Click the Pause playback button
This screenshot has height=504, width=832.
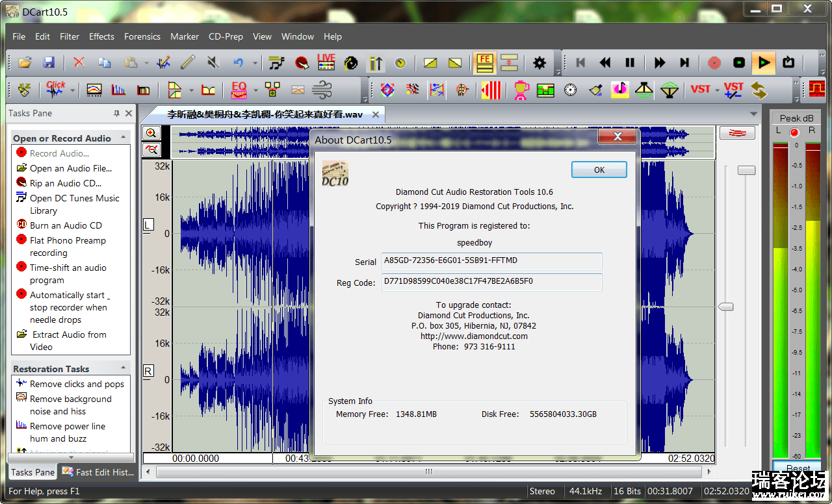pos(630,63)
